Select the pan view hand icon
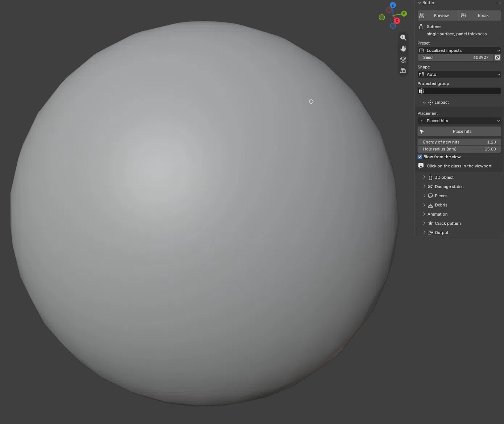The height and width of the screenshot is (424, 504). click(x=403, y=49)
